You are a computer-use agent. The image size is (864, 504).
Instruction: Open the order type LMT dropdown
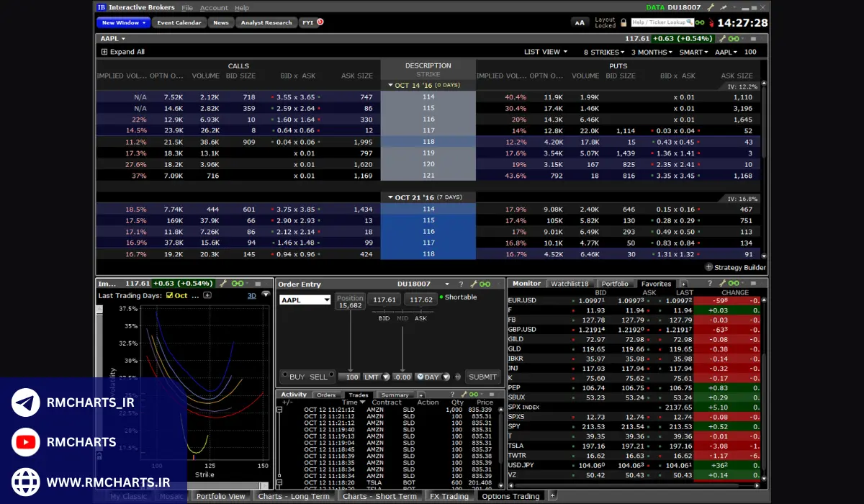(x=386, y=376)
